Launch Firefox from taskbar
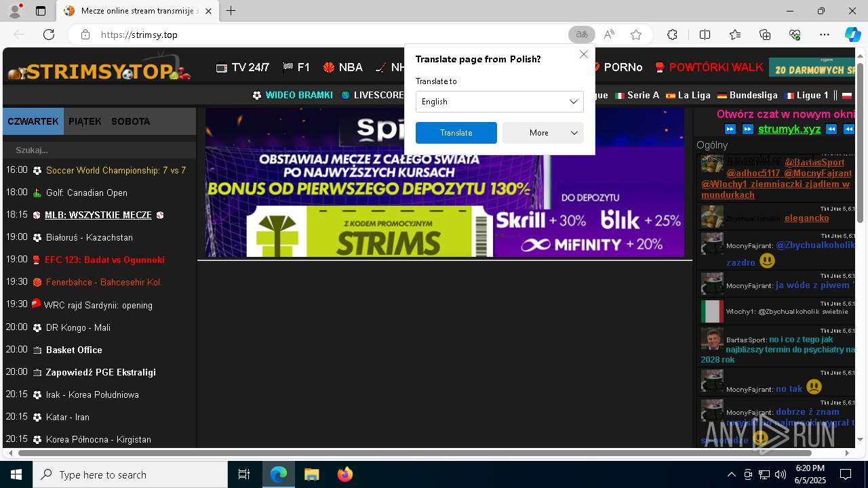The height and width of the screenshot is (488, 868). pyautogui.click(x=345, y=474)
